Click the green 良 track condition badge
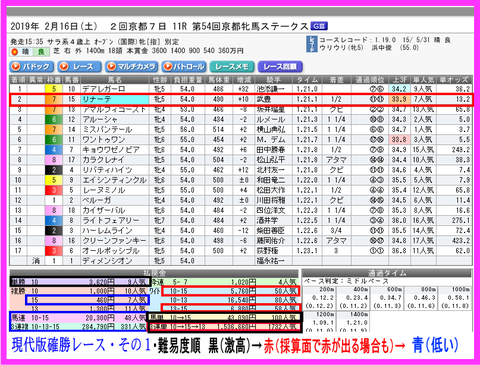Image resolution: width=480 pixels, height=365 pixels. [x=41, y=52]
